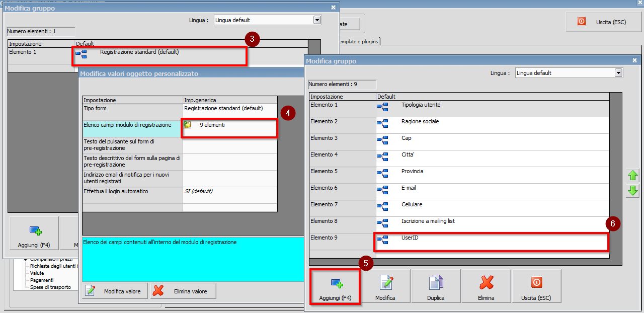Select Spese di trasporto tree item
Viewport: 644px width, 313px height.
pos(50,287)
